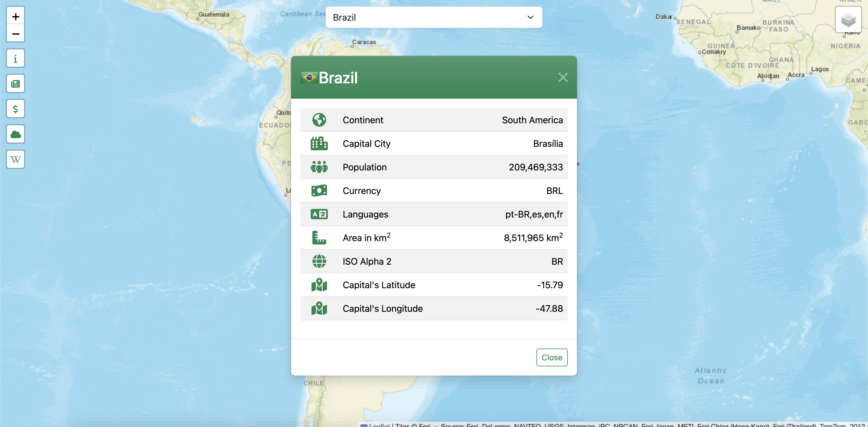The image size is (868, 427).
Task: Click the Population people icon
Action: pyautogui.click(x=319, y=167)
